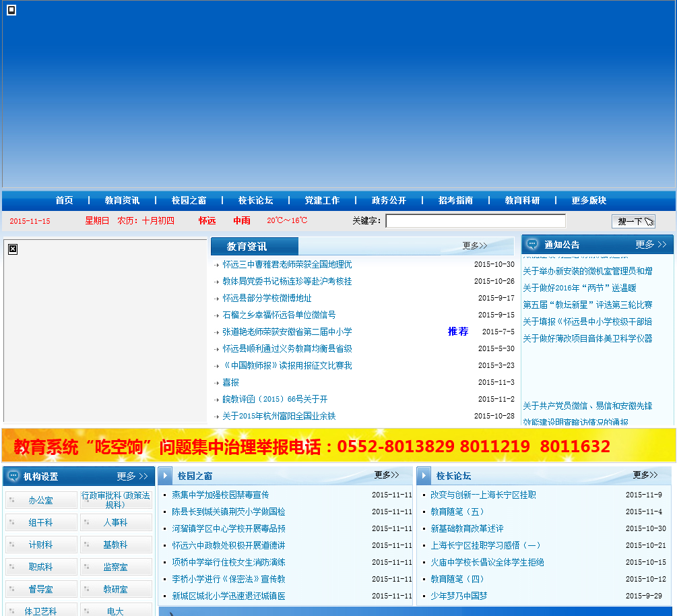Open 更多版块 in the navigation bar
This screenshot has height=616, width=677.
point(589,200)
